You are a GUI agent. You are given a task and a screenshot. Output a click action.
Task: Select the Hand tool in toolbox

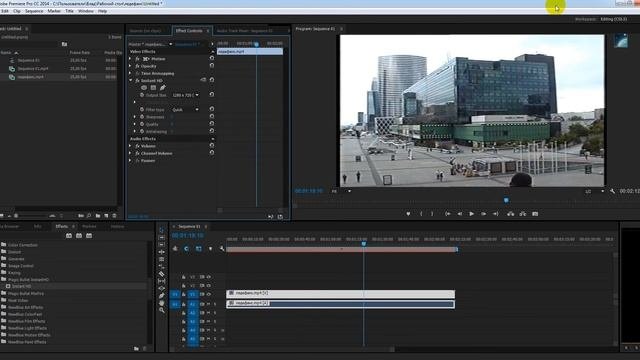pyautogui.click(x=162, y=303)
